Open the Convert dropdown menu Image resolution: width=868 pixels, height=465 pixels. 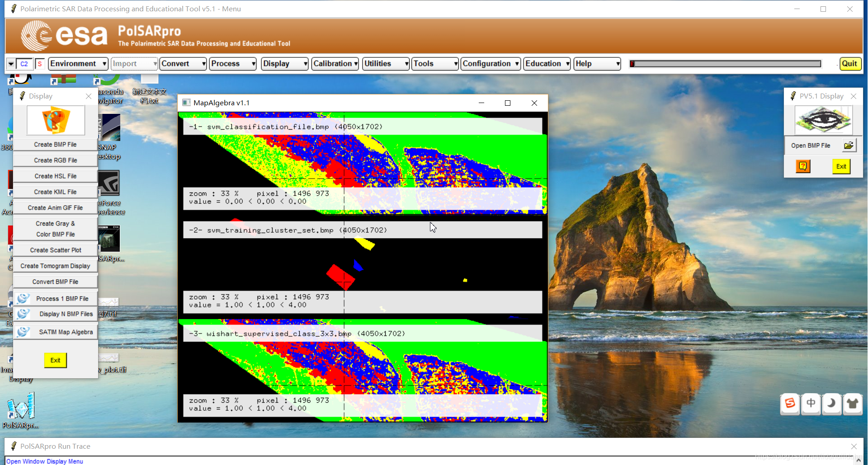point(183,64)
